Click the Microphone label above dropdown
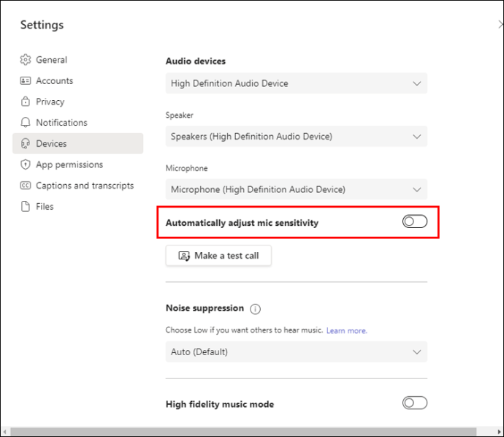 pos(186,168)
